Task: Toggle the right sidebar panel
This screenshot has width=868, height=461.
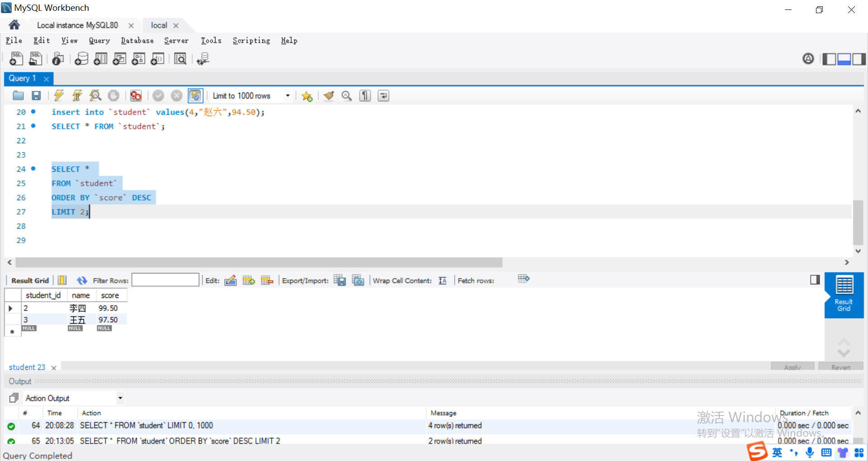Action: (x=859, y=59)
